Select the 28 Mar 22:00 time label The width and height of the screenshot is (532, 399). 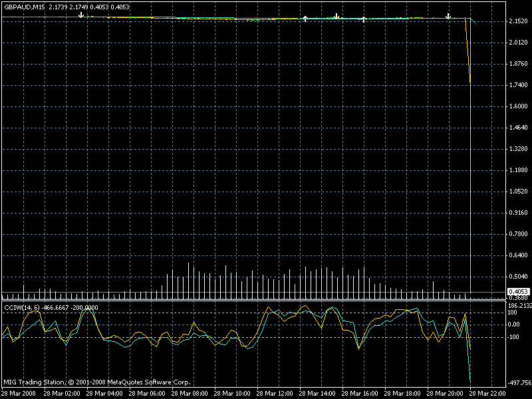point(487,394)
